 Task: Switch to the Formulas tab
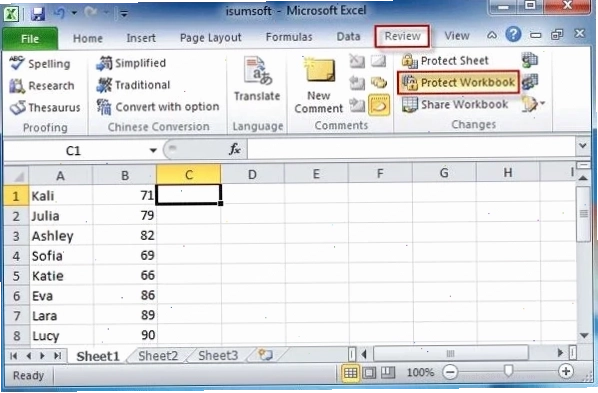pyautogui.click(x=289, y=37)
